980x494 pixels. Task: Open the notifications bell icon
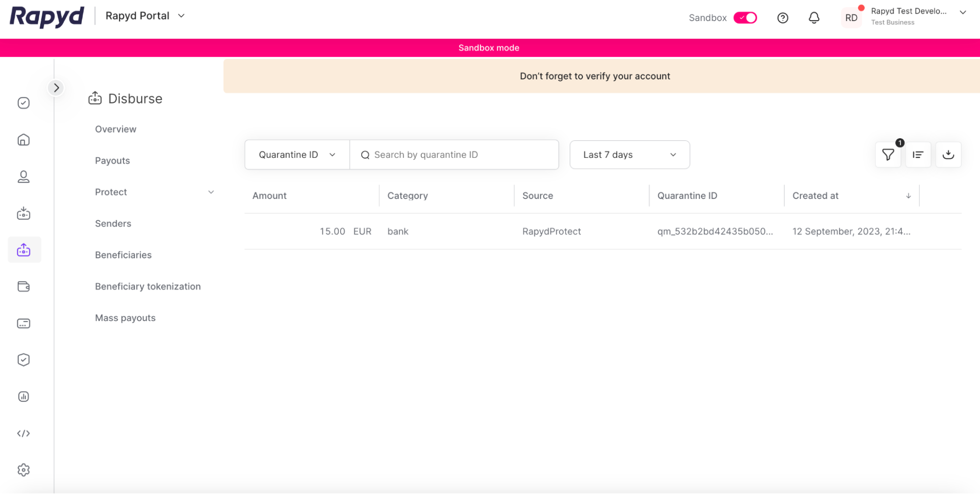point(814,18)
